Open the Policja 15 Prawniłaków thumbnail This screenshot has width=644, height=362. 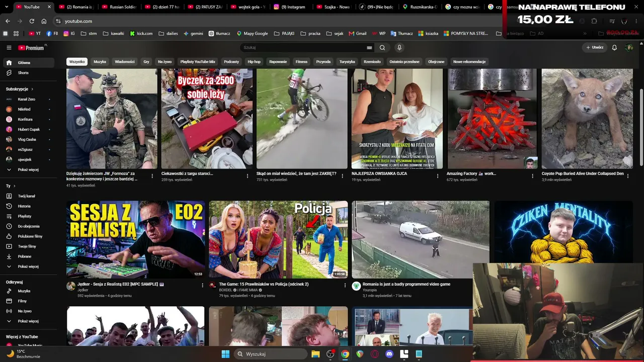[278, 239]
